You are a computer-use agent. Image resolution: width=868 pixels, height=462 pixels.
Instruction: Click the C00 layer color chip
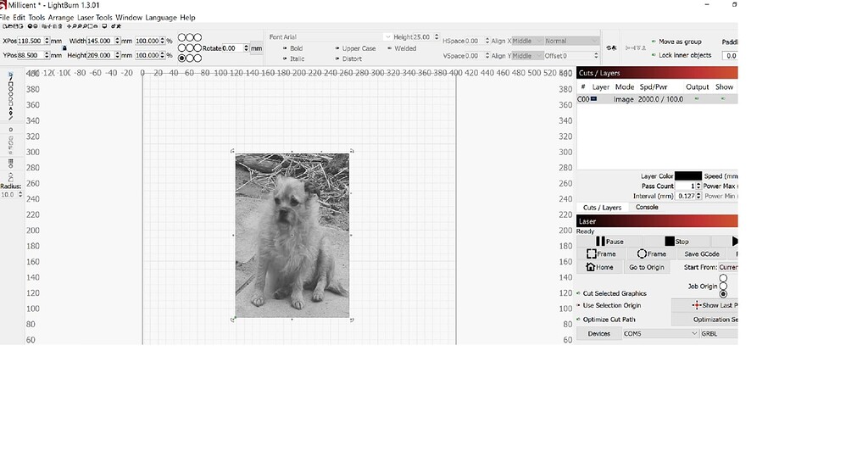coord(594,99)
